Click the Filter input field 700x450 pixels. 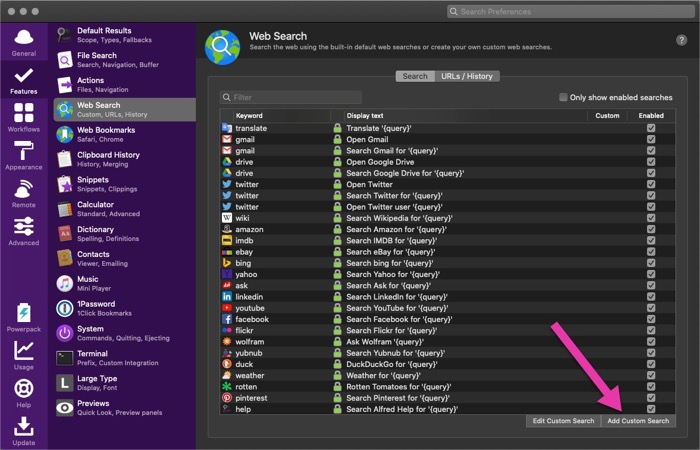[291, 97]
